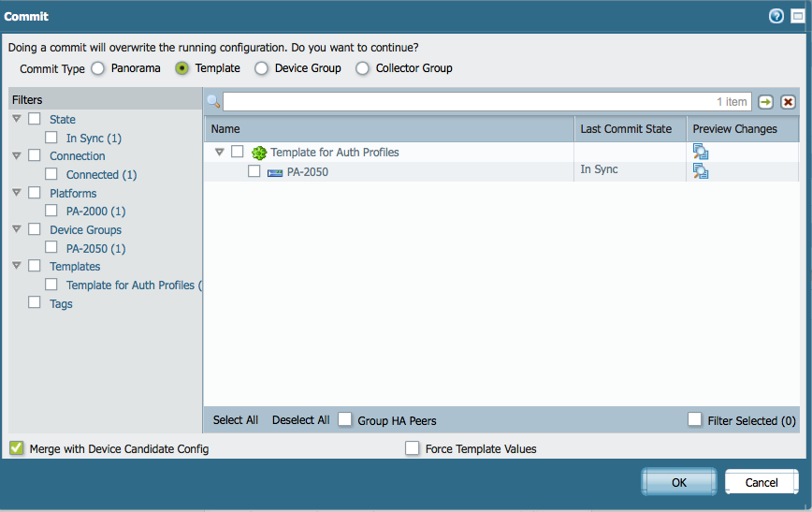Preview changes for Template for Auth Profiles

pyautogui.click(x=701, y=152)
